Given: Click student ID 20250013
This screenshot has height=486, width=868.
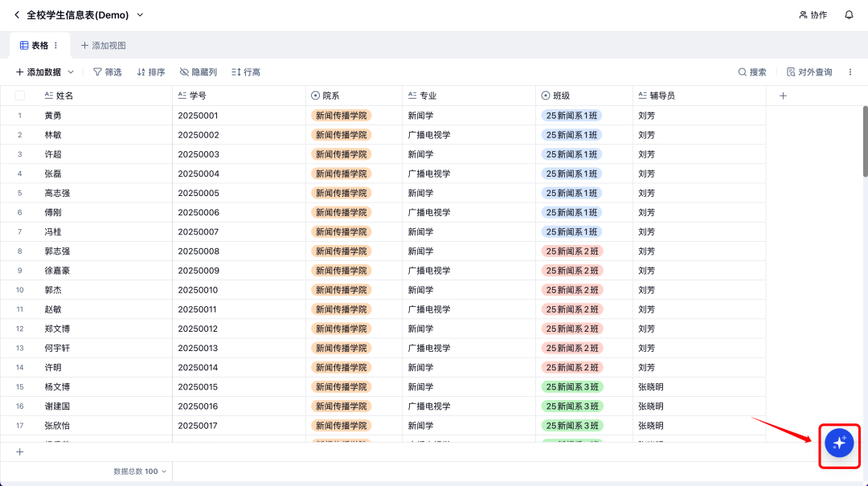Looking at the screenshot, I should 199,348.
